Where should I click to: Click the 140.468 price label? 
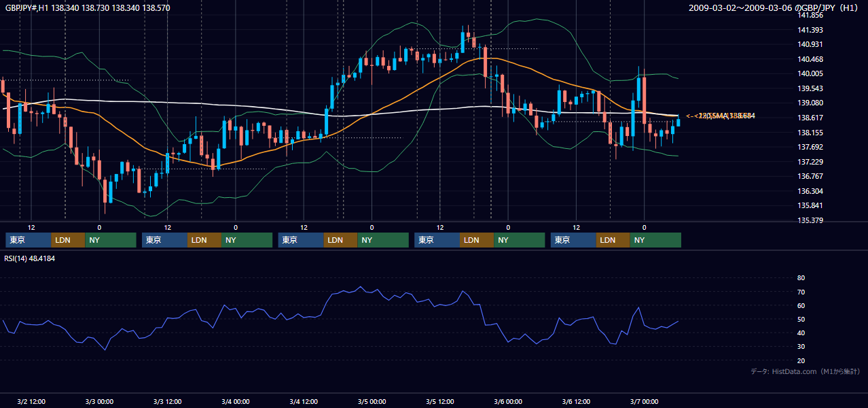click(811, 59)
